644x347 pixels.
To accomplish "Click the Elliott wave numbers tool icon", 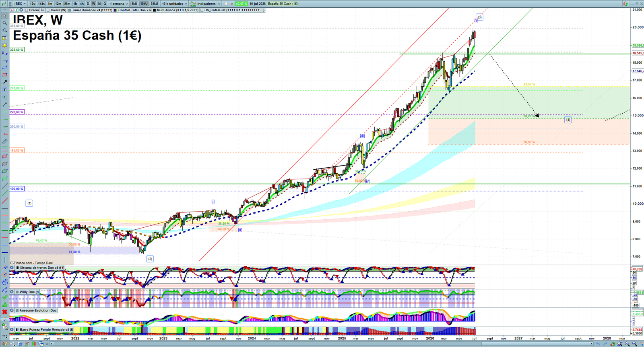I will tap(4, 282).
